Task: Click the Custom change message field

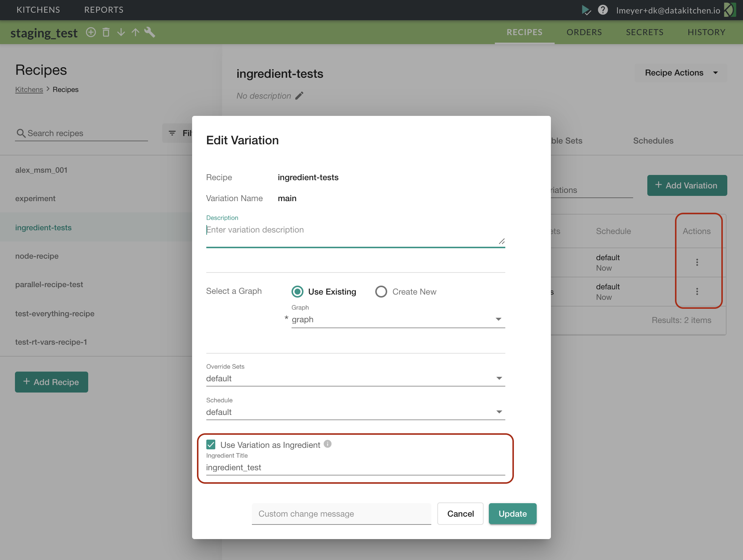Action: tap(341, 514)
